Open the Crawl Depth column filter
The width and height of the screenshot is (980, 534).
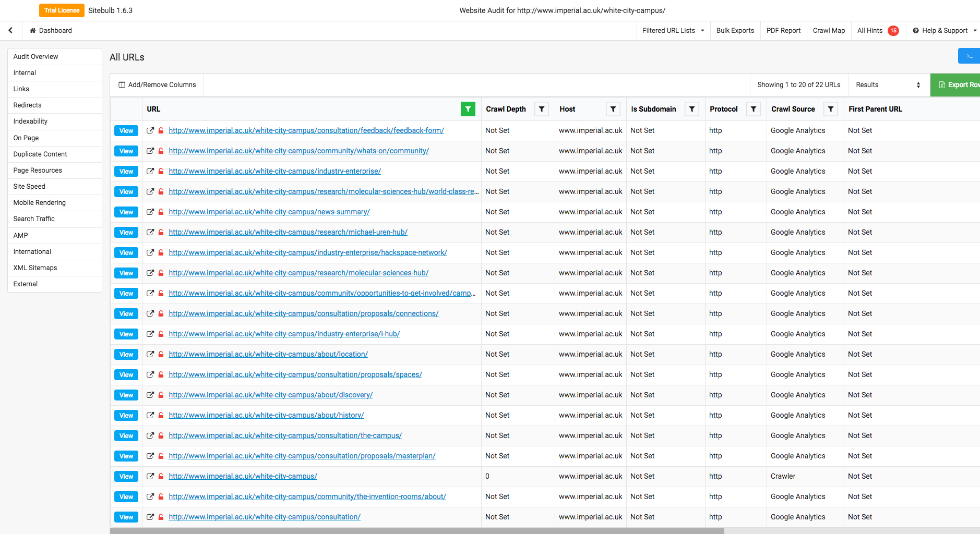click(x=542, y=109)
